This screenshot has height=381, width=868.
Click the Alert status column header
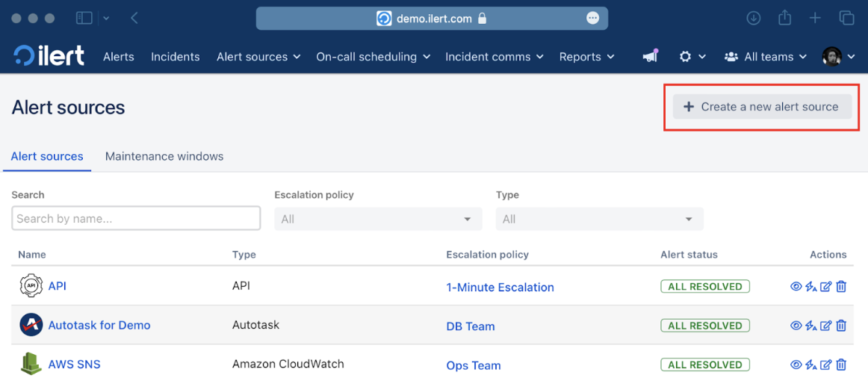click(x=689, y=254)
